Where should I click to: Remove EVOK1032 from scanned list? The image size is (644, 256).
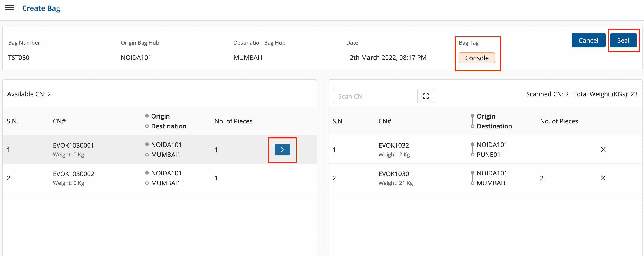[x=603, y=149]
